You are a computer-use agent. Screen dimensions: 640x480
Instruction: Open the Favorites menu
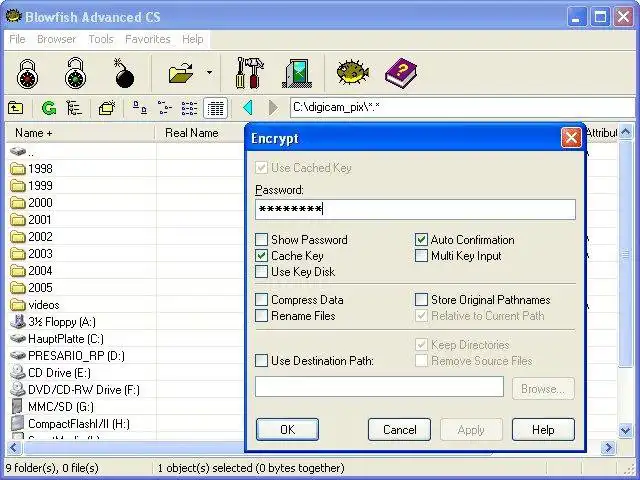coord(148,39)
